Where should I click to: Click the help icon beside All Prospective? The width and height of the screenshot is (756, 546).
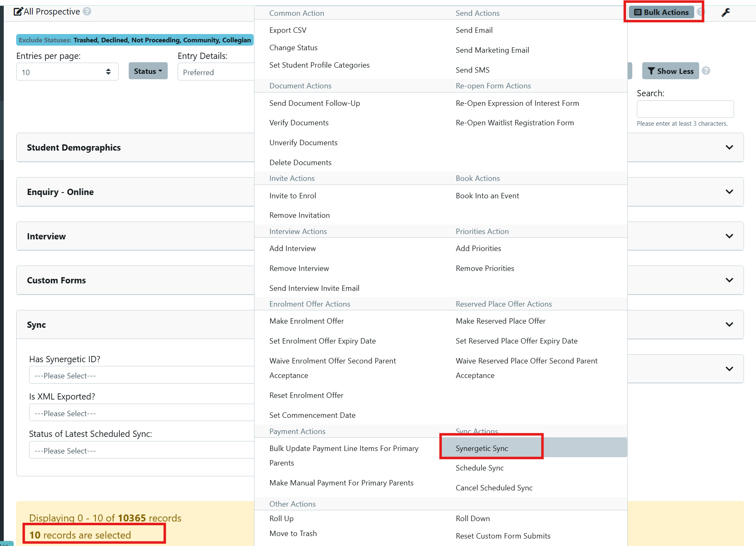pyautogui.click(x=87, y=12)
